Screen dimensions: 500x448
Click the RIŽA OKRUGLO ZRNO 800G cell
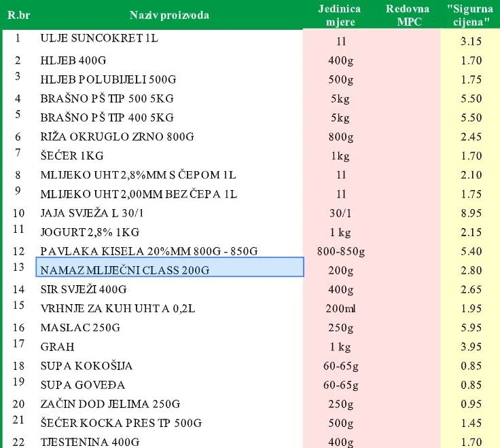[169, 136]
